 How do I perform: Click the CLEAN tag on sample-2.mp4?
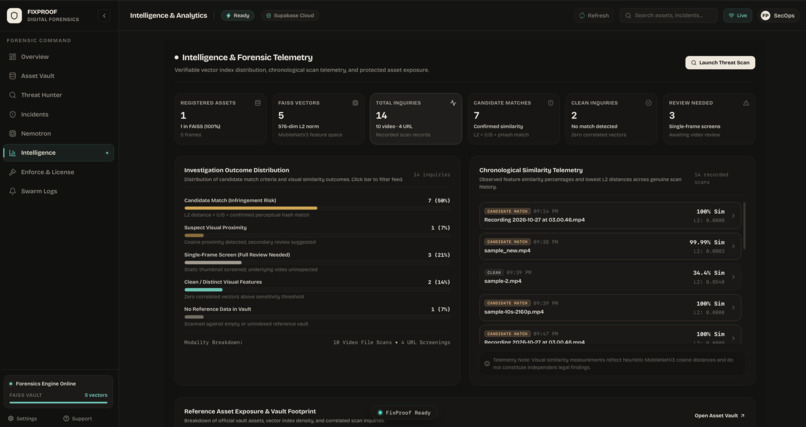click(493, 273)
